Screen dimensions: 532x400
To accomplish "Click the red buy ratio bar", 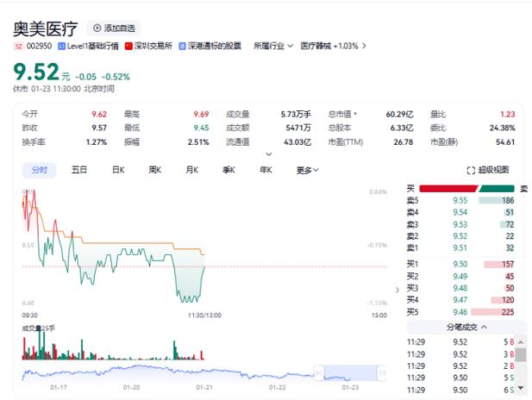I will pyautogui.click(x=448, y=189).
